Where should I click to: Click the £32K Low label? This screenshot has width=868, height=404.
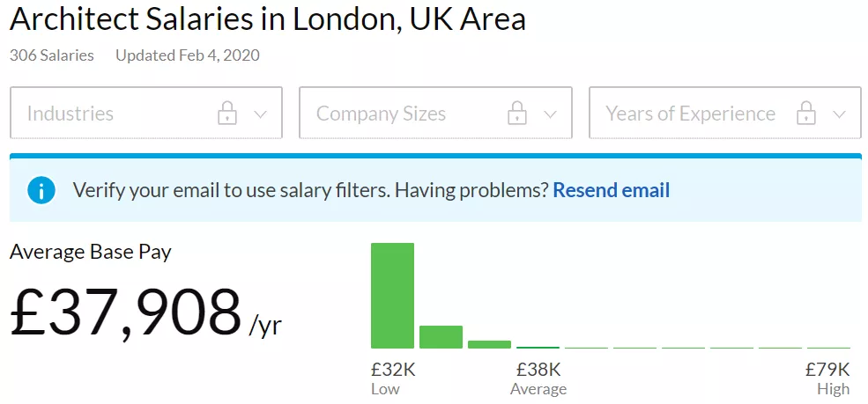pyautogui.click(x=393, y=378)
